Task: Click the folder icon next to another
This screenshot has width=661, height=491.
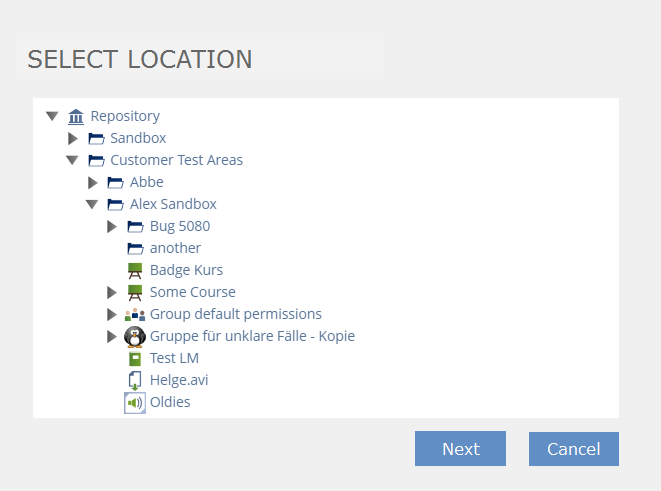Action: coord(135,248)
